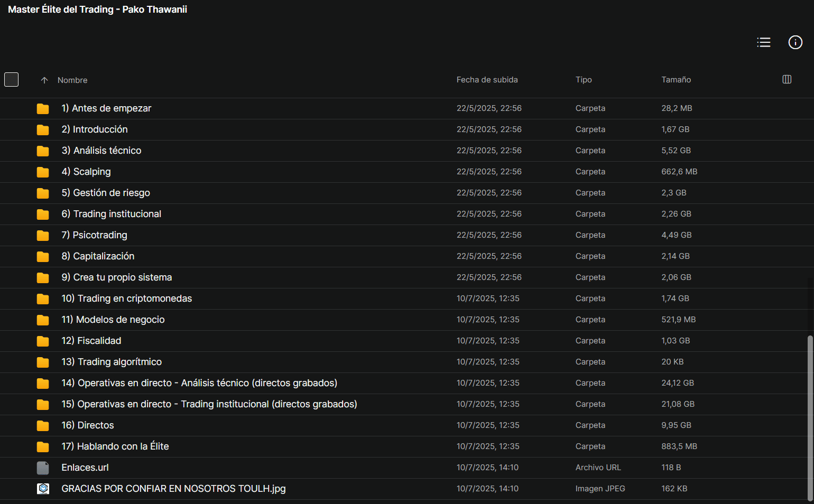Select '5) Gestión de riesgo' folder name
This screenshot has height=504, width=814.
pos(106,193)
